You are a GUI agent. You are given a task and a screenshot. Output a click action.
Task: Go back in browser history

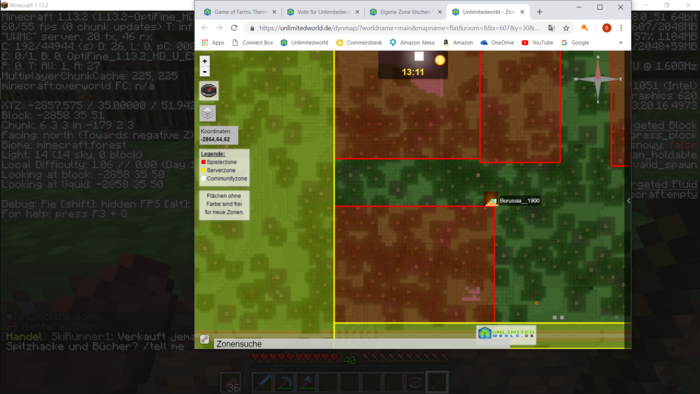(x=205, y=28)
